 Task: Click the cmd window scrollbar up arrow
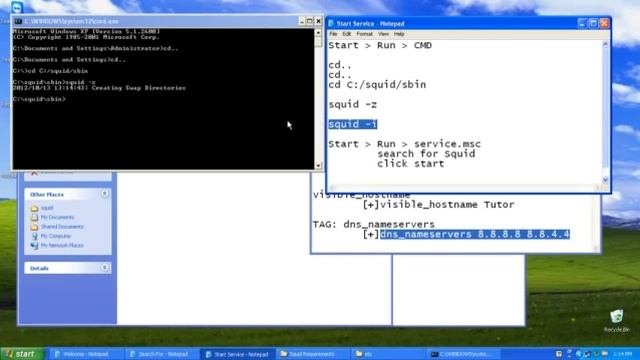tap(318, 32)
